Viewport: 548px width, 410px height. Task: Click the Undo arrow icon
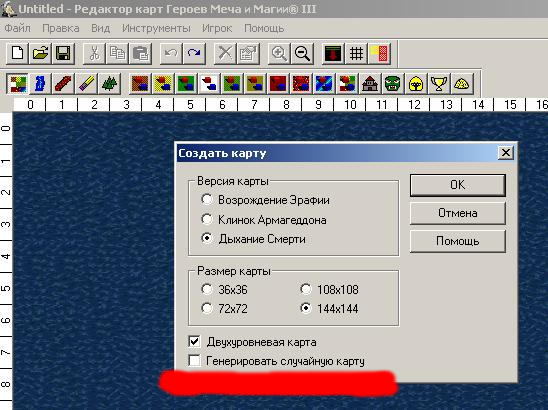(171, 53)
